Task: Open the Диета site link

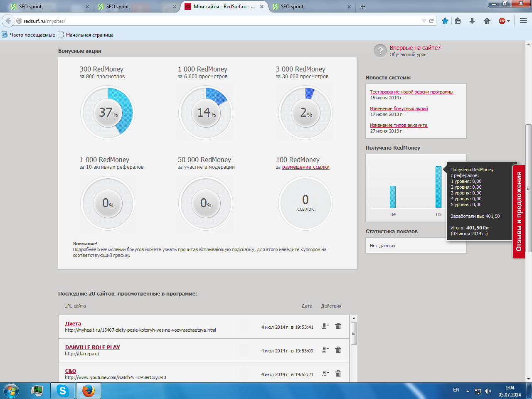Action: pos(73,323)
